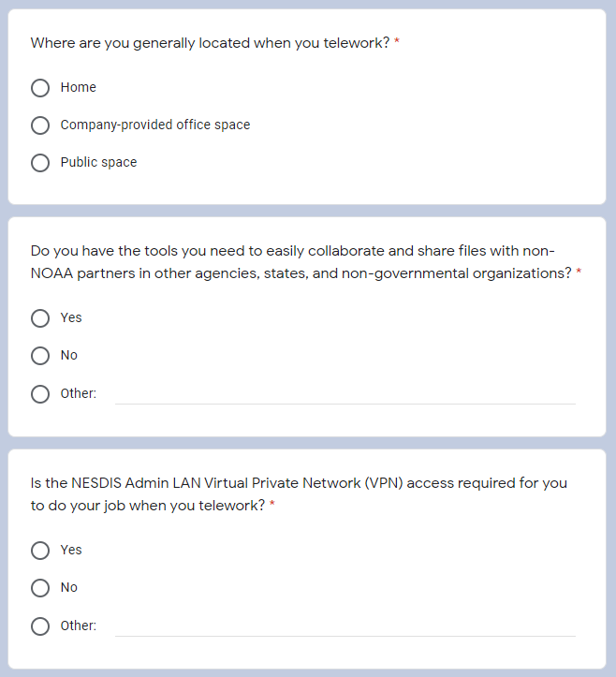Screen dimensions: 616x677
Task: Choose No for VPN access question
Action: 40,588
